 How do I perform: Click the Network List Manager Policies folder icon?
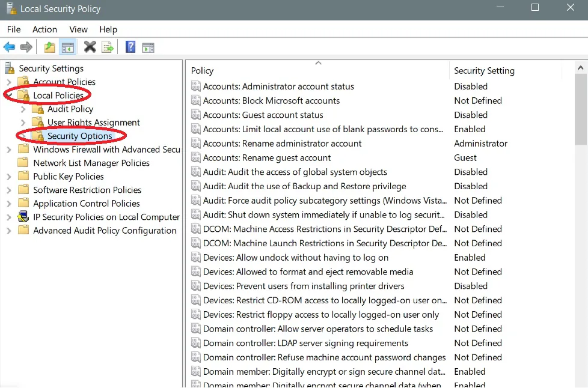[23, 163]
